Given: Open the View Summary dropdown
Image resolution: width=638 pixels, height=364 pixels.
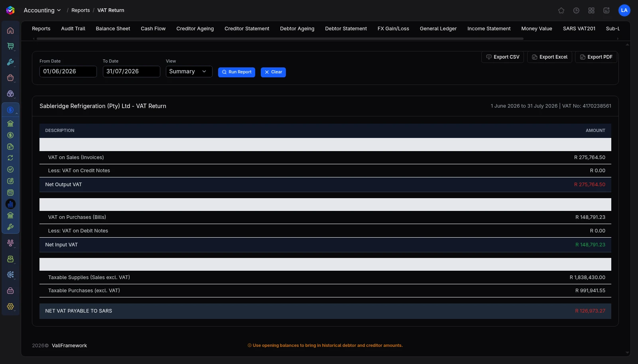Looking at the screenshot, I should pyautogui.click(x=189, y=71).
